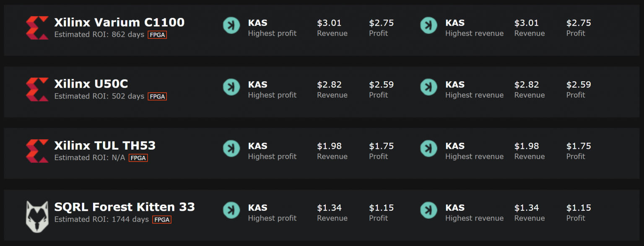Open the SQRL Forest Kitten 33 details
The width and height of the screenshot is (644, 246).
point(125,207)
